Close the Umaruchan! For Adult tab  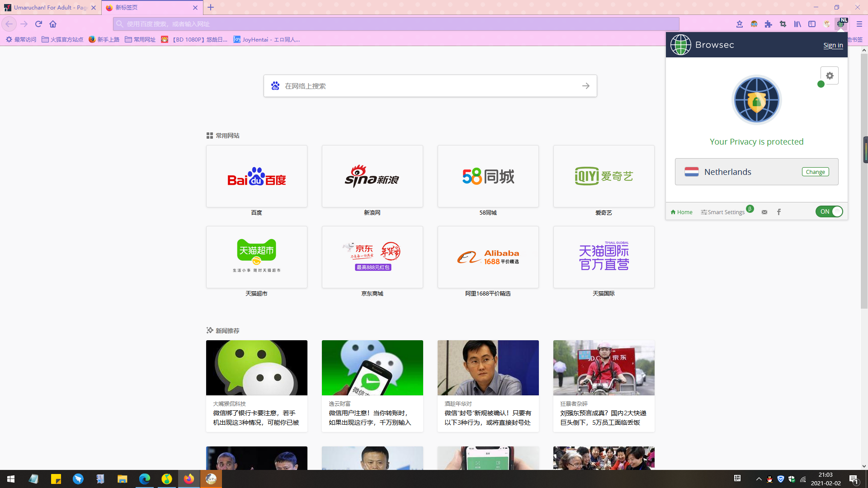94,8
